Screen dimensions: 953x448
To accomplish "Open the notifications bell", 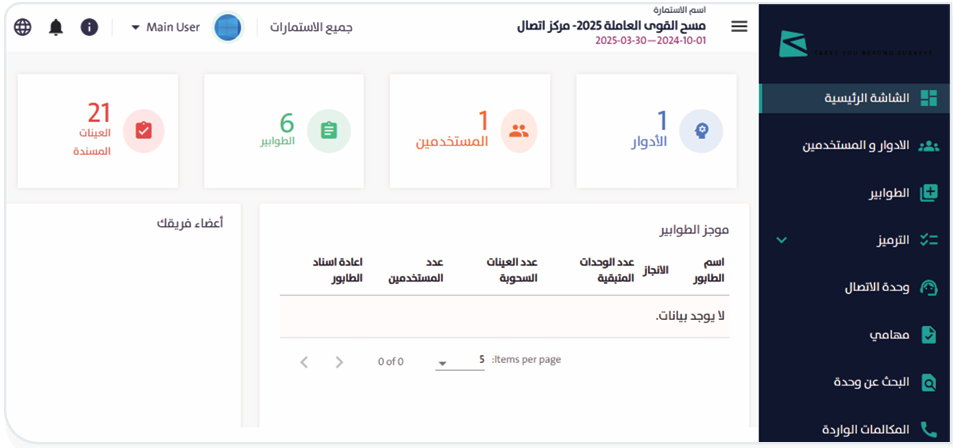I will coord(56,27).
